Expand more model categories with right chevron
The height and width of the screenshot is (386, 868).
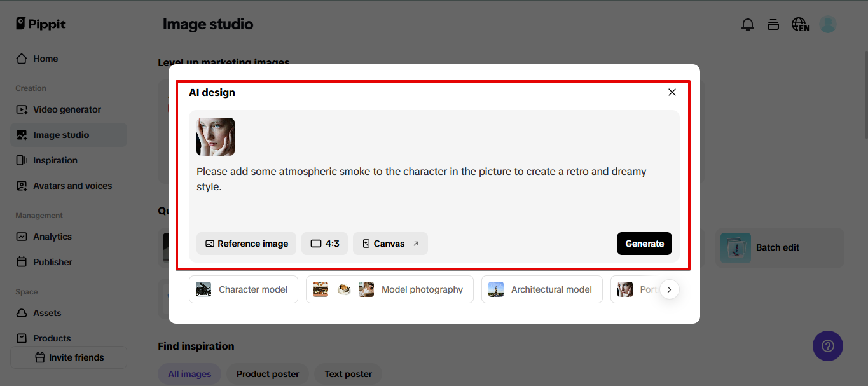(669, 289)
